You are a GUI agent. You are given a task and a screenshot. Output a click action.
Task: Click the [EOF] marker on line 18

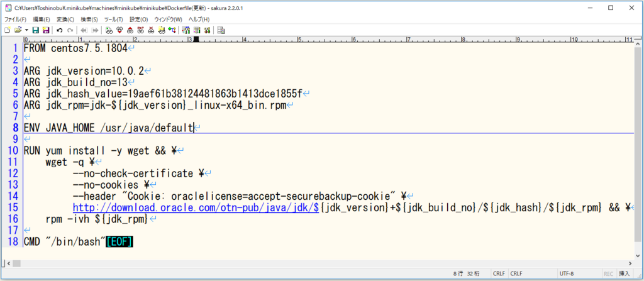tap(119, 242)
